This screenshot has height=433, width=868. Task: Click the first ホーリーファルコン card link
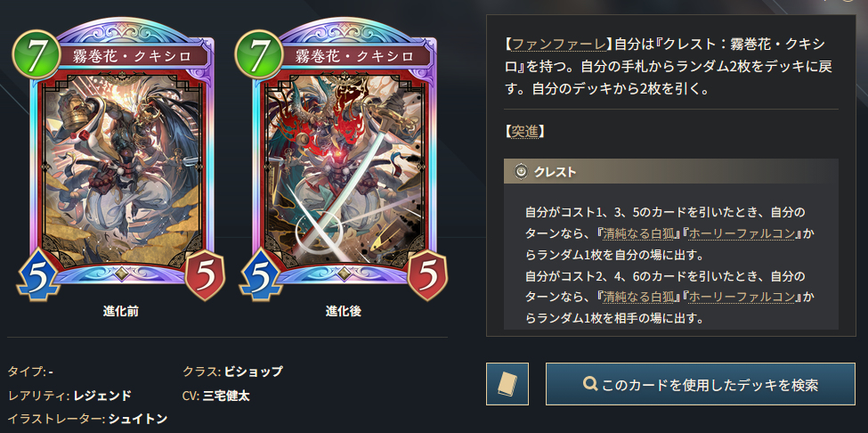(741, 233)
